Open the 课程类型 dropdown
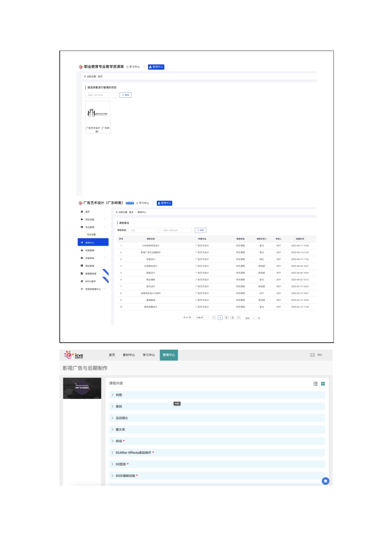This screenshot has width=392, height=555. (x=144, y=230)
